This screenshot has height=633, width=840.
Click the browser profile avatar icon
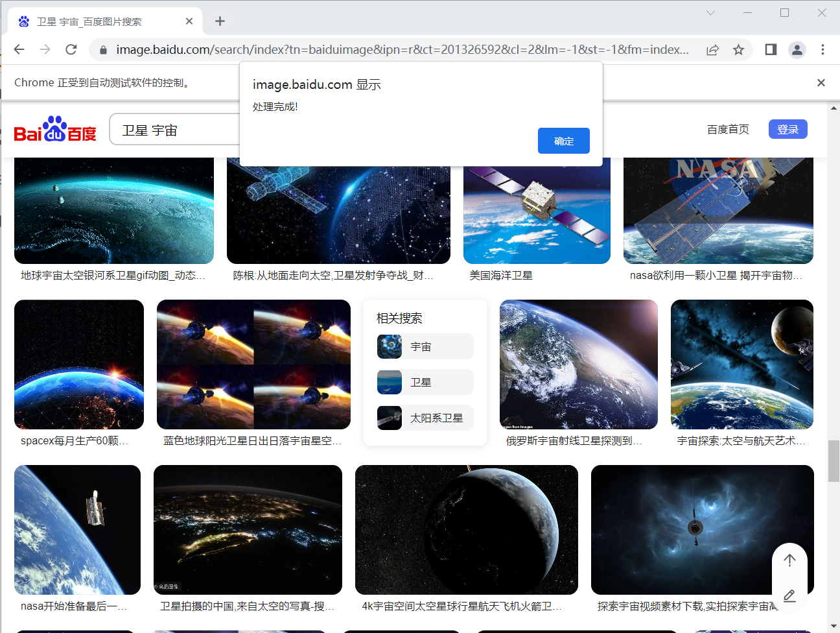pos(797,49)
